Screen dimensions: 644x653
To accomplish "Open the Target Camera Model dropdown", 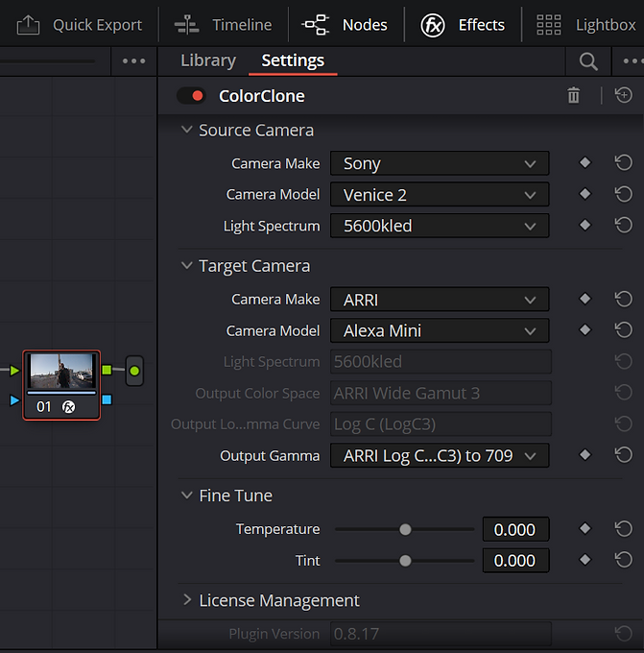I will coord(440,330).
